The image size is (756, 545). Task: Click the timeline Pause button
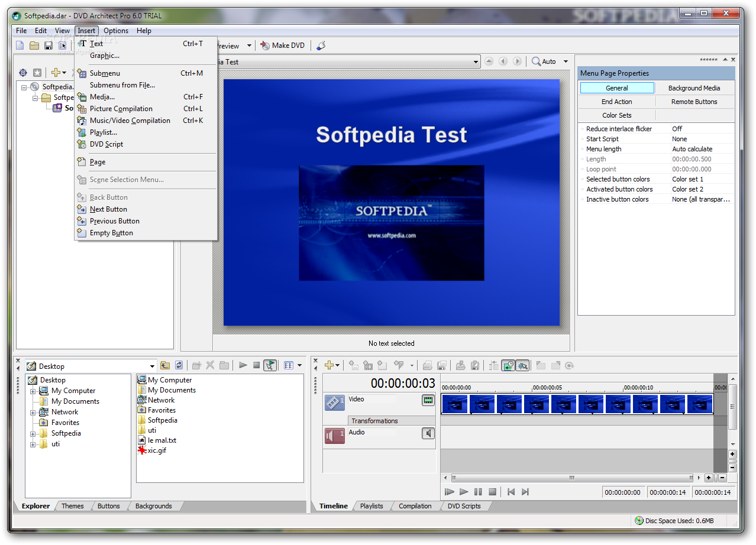click(478, 492)
